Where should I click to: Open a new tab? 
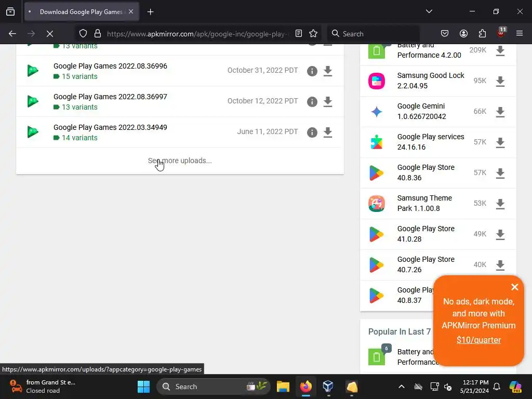tap(150, 12)
